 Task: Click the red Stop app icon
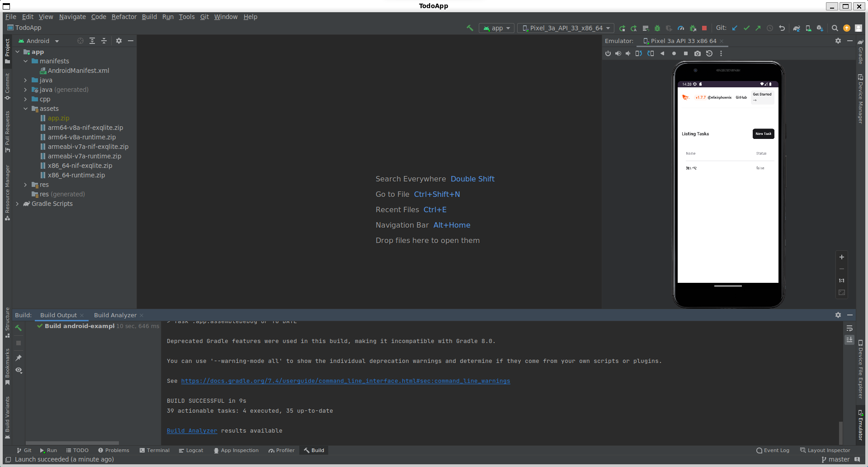(x=704, y=28)
